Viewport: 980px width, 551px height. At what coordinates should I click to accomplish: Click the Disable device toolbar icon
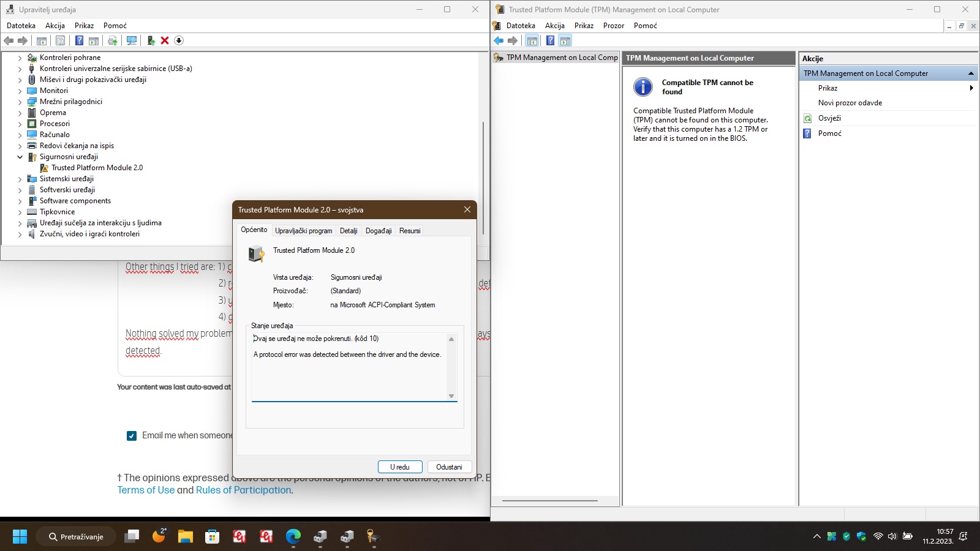tap(179, 40)
